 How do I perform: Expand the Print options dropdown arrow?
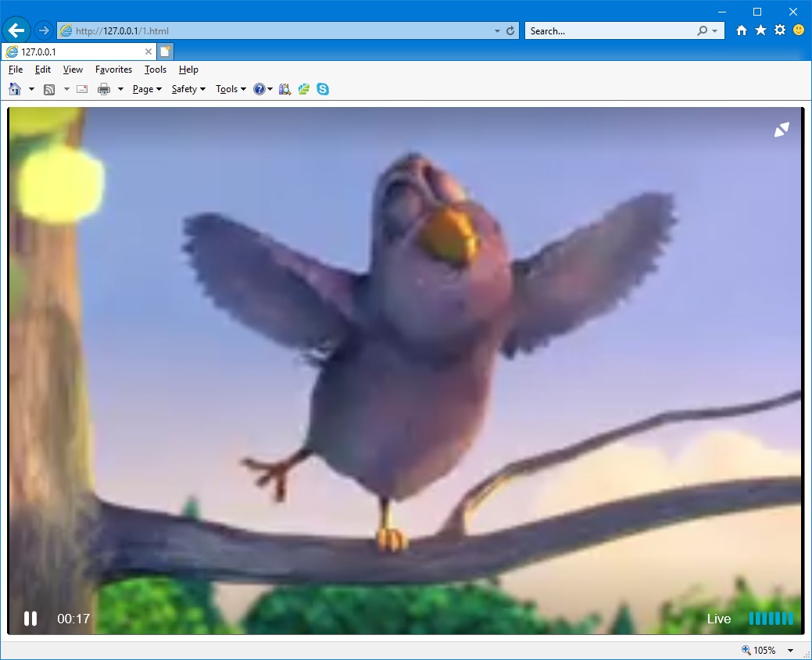pyautogui.click(x=120, y=90)
